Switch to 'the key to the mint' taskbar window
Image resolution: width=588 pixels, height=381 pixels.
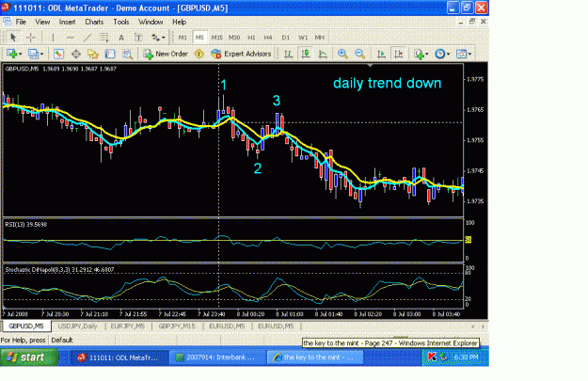(x=314, y=357)
